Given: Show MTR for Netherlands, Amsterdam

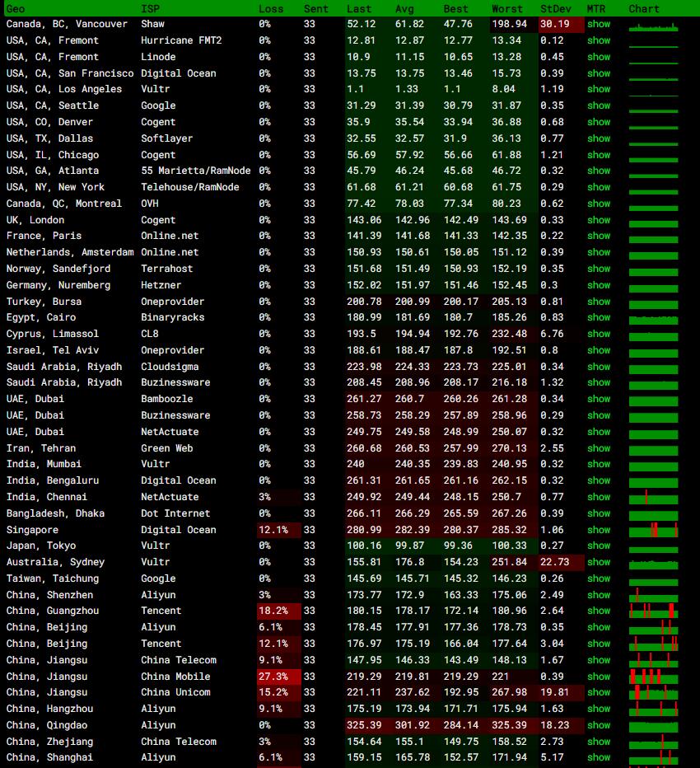Looking at the screenshot, I should click(599, 252).
